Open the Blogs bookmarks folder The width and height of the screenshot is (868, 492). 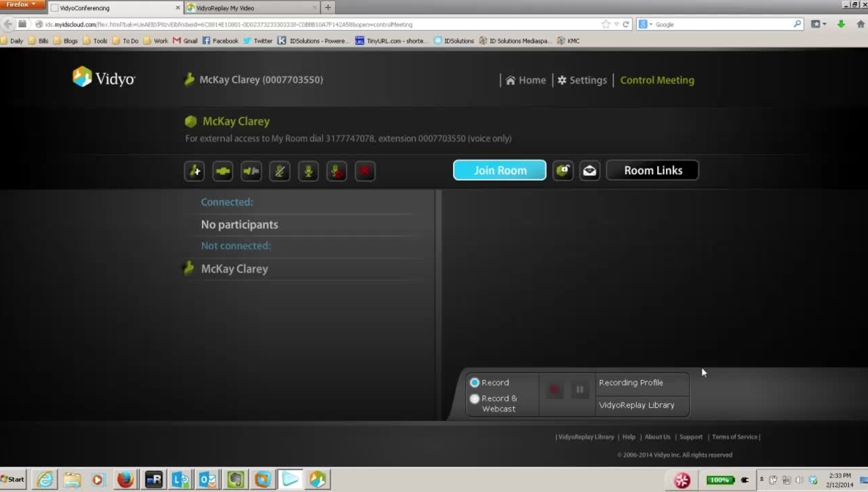pos(66,41)
